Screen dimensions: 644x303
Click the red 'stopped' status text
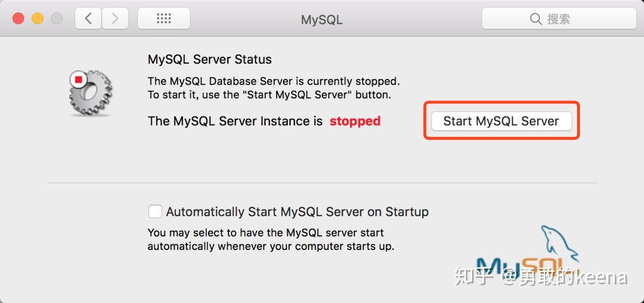(x=355, y=121)
